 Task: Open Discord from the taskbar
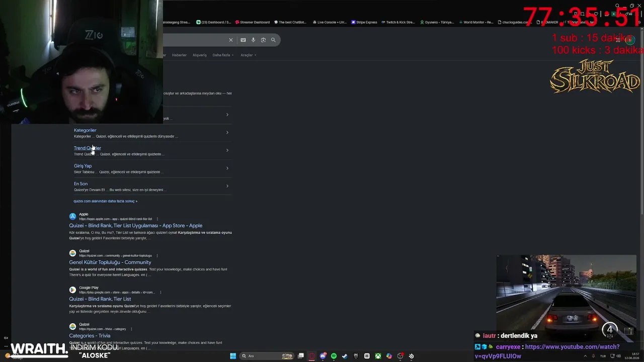[x=323, y=356]
